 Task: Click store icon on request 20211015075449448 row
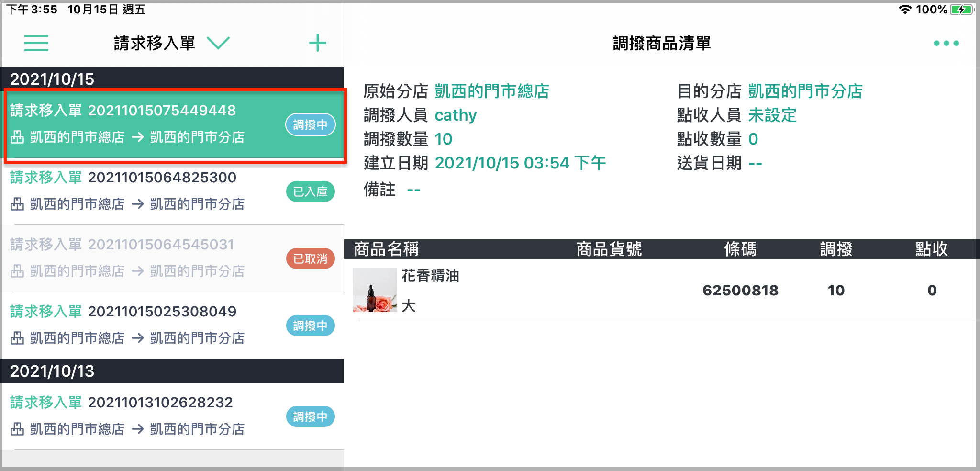point(17,137)
